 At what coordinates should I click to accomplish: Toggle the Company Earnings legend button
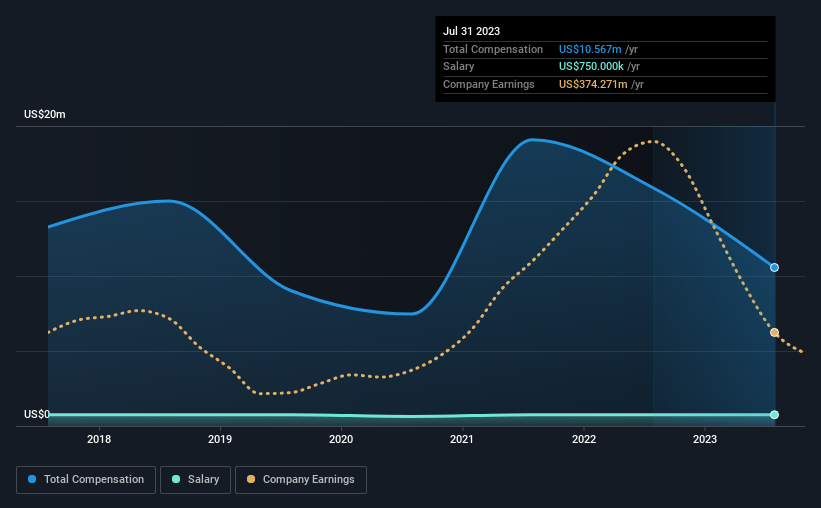pyautogui.click(x=301, y=480)
